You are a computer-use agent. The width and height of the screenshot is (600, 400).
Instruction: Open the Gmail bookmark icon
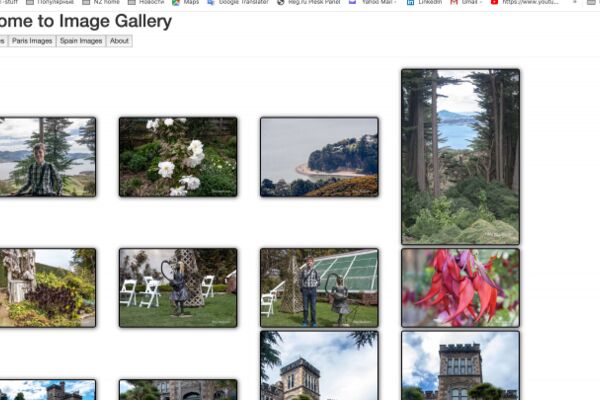[454, 2]
